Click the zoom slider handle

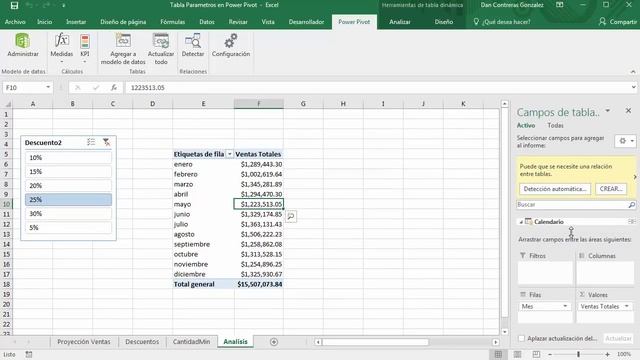point(578,354)
